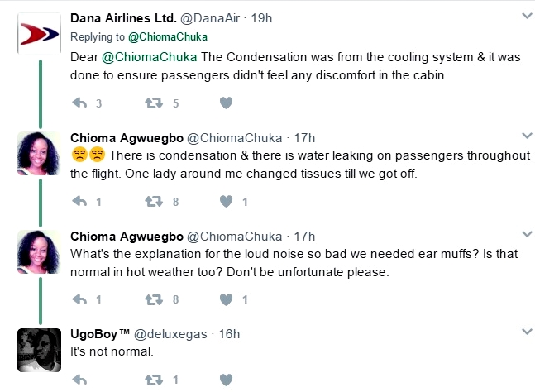Viewport: 535px width, 392px height.
Task: Retweet the Dana Airlines condensation tweet
Action: point(154,103)
